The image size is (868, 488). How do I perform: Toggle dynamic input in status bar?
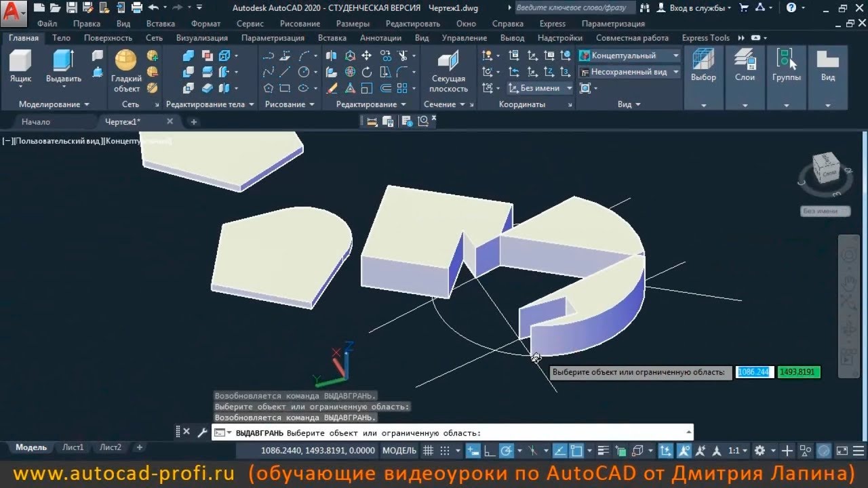[473, 450]
